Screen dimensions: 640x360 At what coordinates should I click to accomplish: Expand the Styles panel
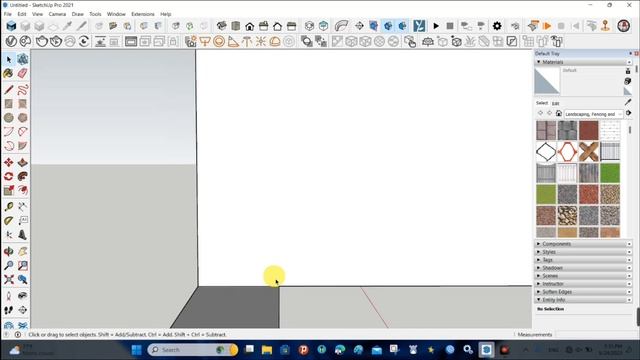point(583,252)
